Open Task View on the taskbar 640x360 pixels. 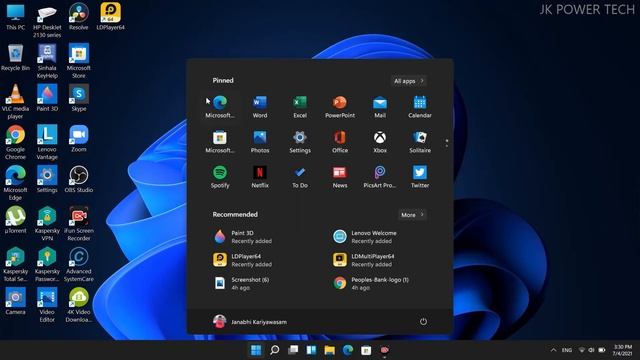(x=293, y=350)
